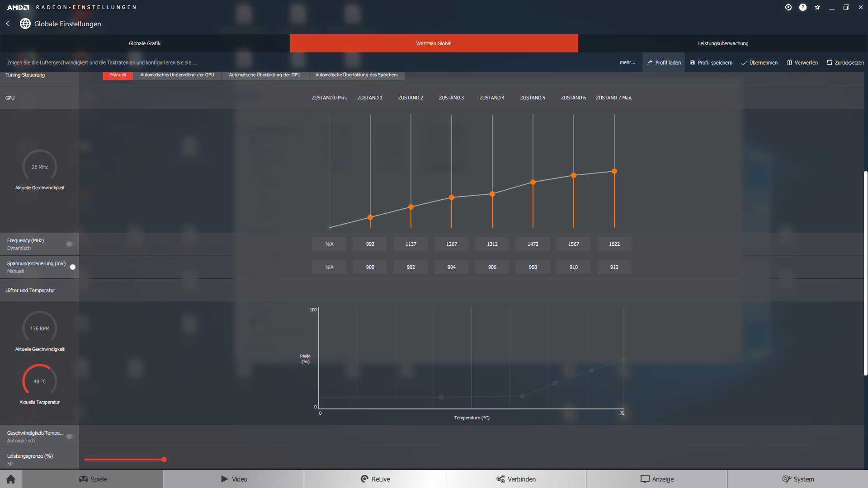
Task: Click the voltage field showing 904
Action: 452,267
